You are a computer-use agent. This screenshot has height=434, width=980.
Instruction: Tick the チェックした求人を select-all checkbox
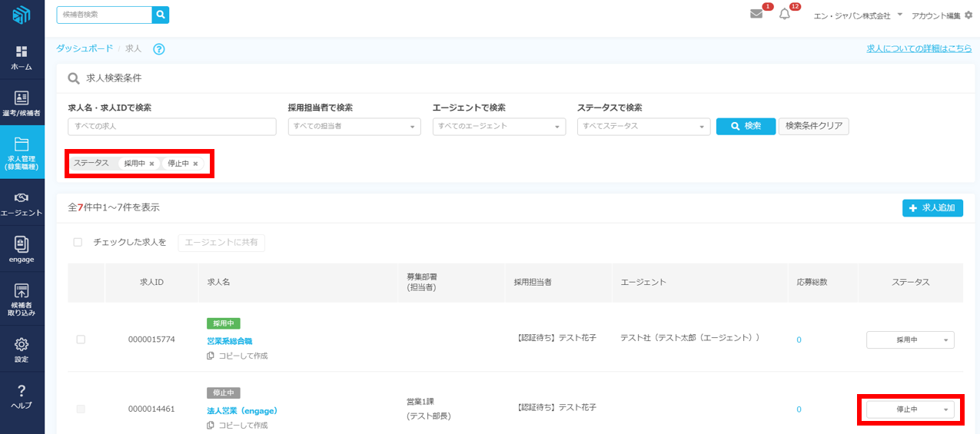pos(78,242)
